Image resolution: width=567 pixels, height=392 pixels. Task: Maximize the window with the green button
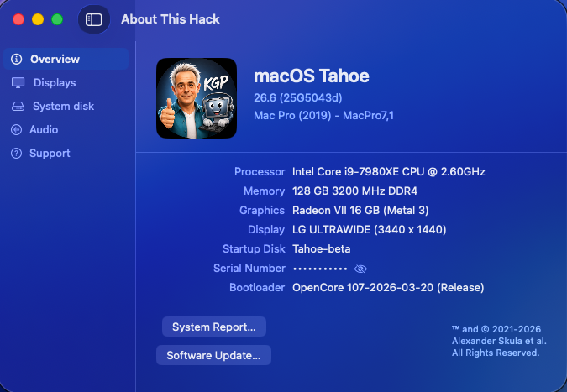pyautogui.click(x=57, y=19)
